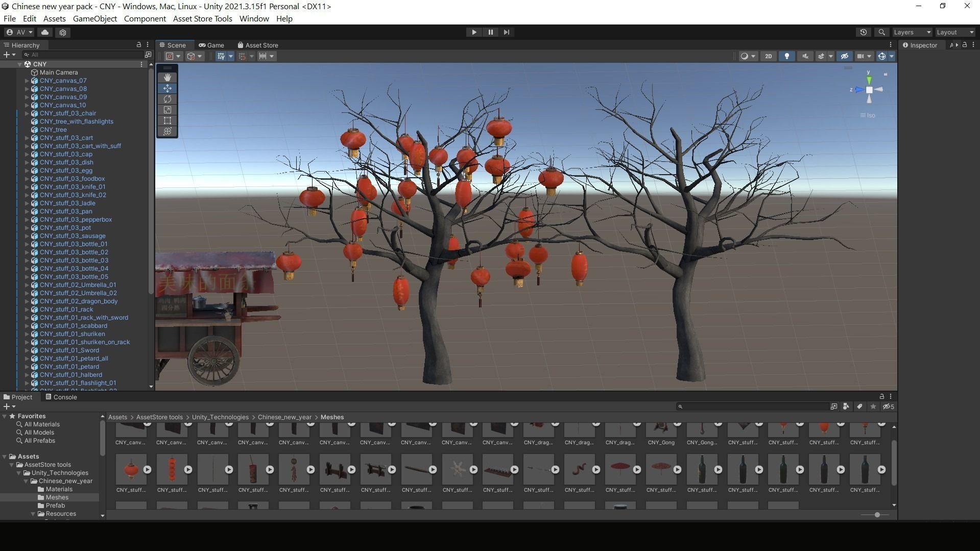Screen dimensions: 980x551
Task: Switch to the Asset Store tab
Action: point(258,45)
